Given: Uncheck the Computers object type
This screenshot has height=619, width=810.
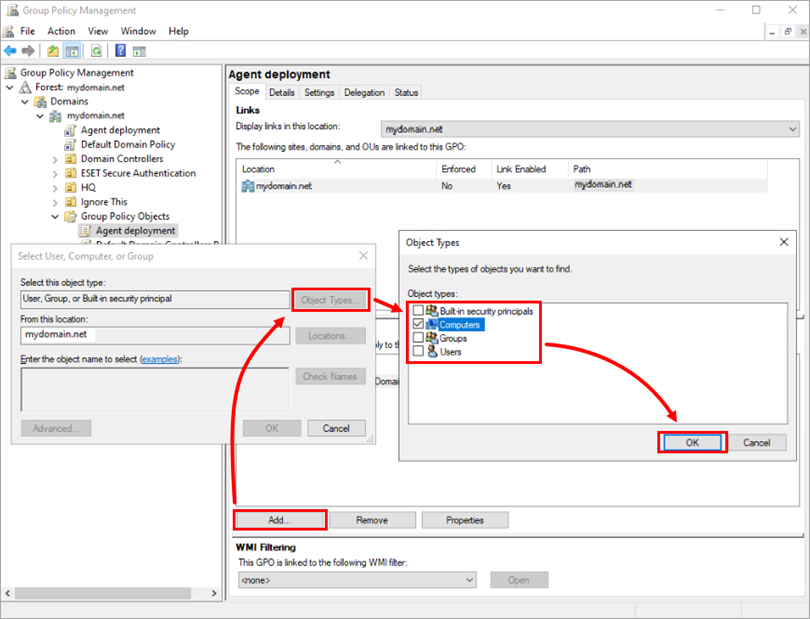Looking at the screenshot, I should pyautogui.click(x=419, y=323).
